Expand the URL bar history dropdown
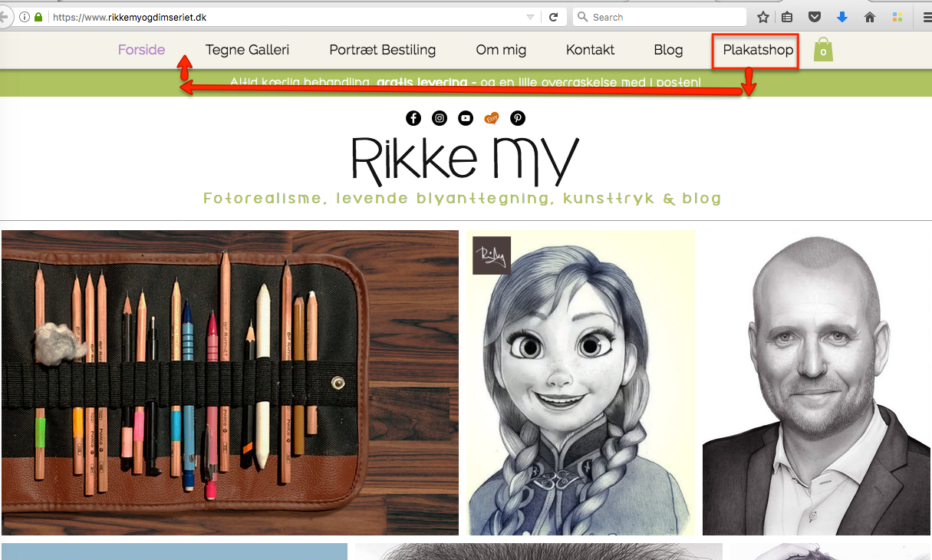This screenshot has width=932, height=560. pos(530,17)
